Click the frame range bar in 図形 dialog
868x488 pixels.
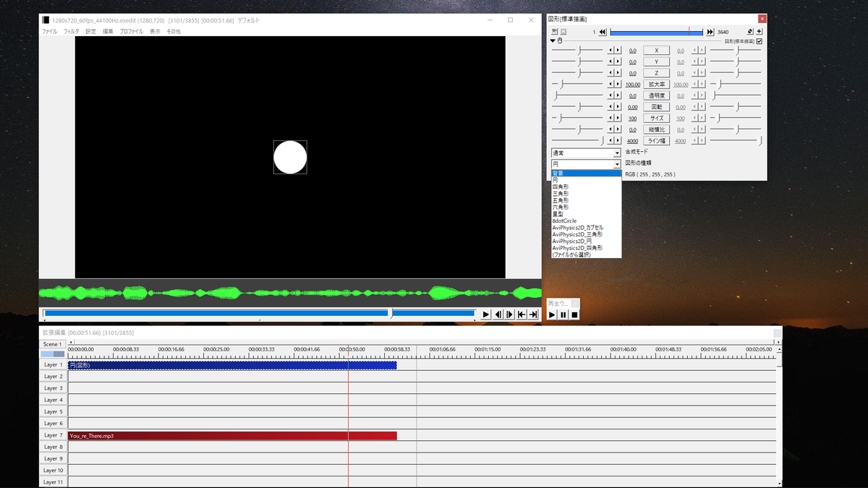(657, 32)
